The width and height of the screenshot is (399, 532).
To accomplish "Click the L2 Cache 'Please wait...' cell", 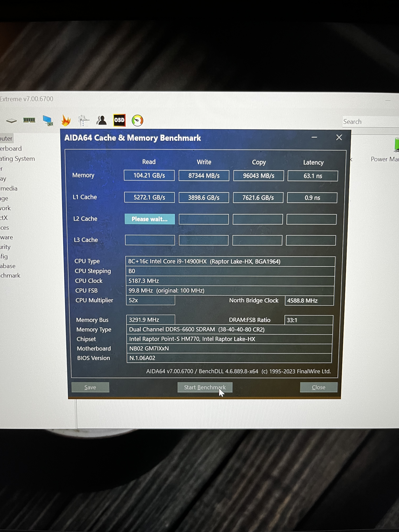I will pyautogui.click(x=150, y=219).
